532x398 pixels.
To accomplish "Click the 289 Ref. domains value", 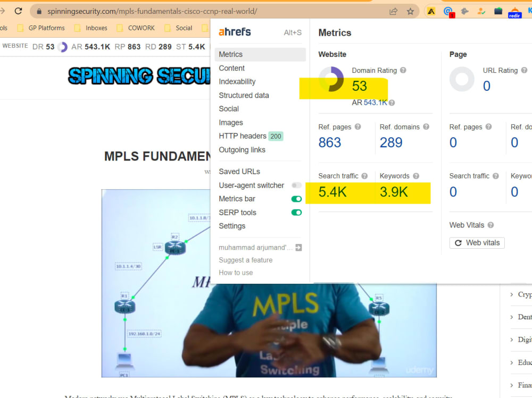I will (391, 142).
